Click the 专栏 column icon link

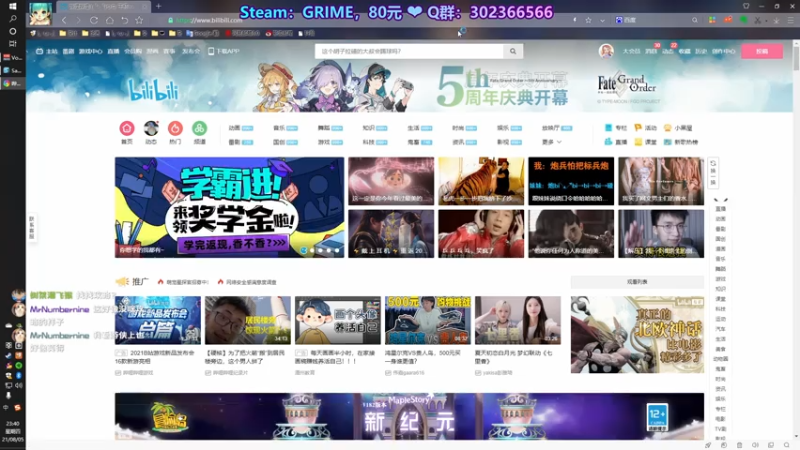(615, 128)
